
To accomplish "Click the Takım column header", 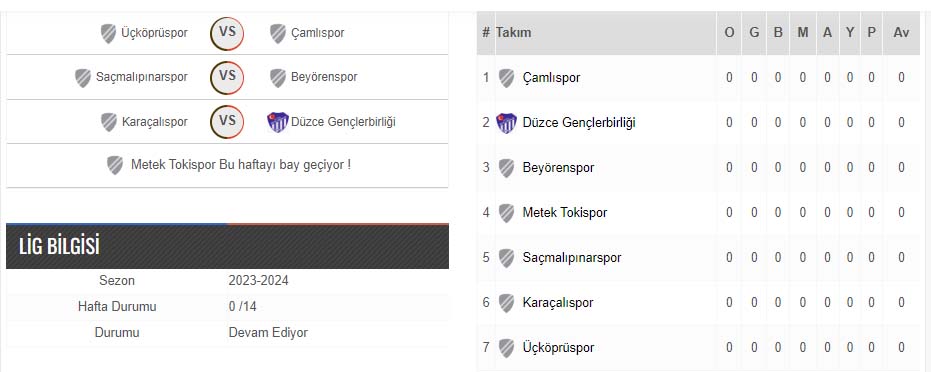I will pos(513,33).
